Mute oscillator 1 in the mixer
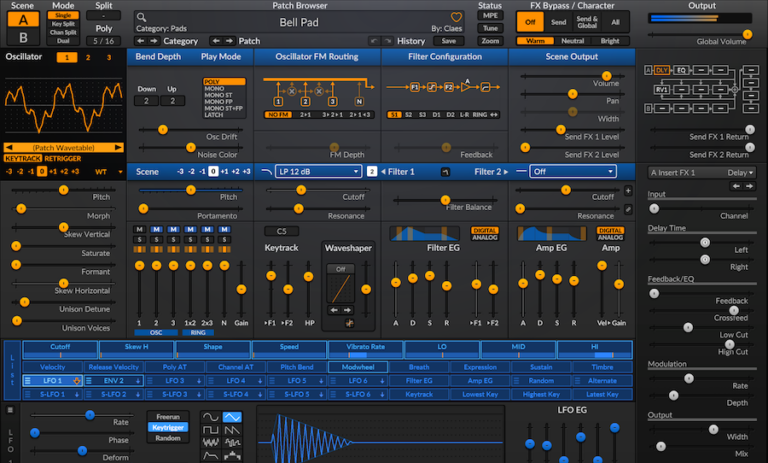Image resolution: width=768 pixels, height=463 pixels. click(140, 229)
